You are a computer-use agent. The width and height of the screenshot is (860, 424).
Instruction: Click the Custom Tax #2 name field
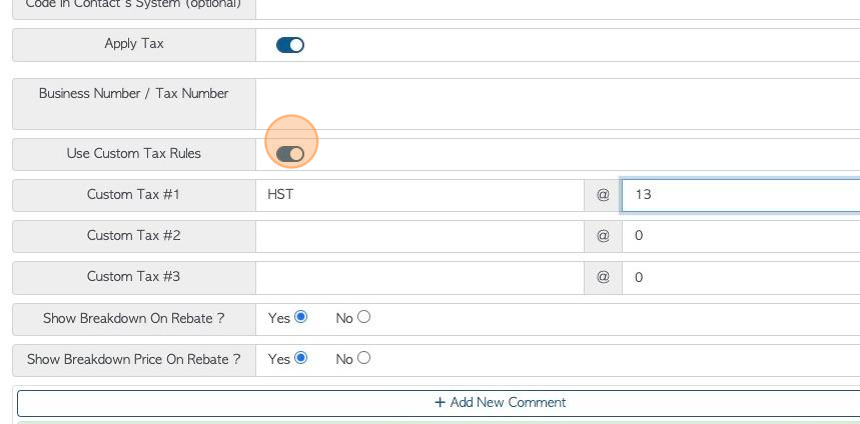(420, 236)
